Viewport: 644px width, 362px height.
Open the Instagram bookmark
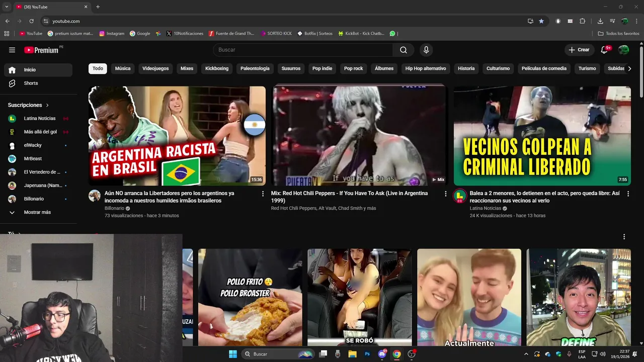coord(112,34)
